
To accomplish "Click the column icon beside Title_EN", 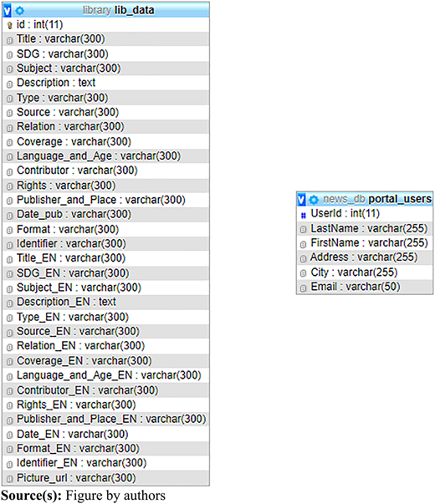I will 10,259.
